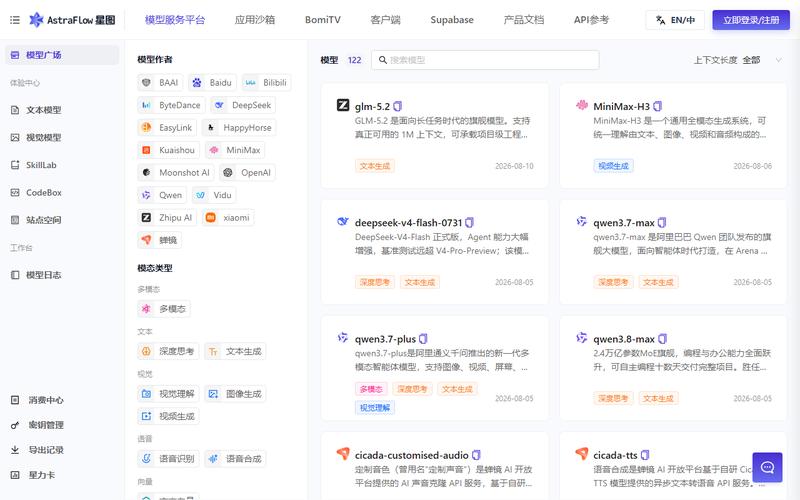Click the search magnifier icon
The image size is (800, 500).
coord(383,60)
